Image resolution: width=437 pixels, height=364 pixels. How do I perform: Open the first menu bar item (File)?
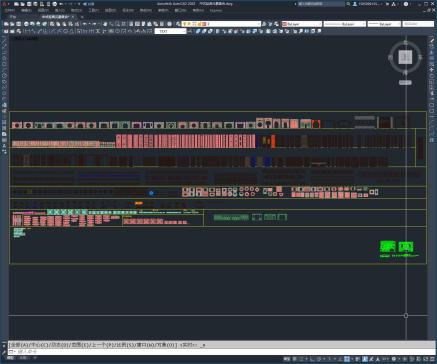(x=9, y=10)
